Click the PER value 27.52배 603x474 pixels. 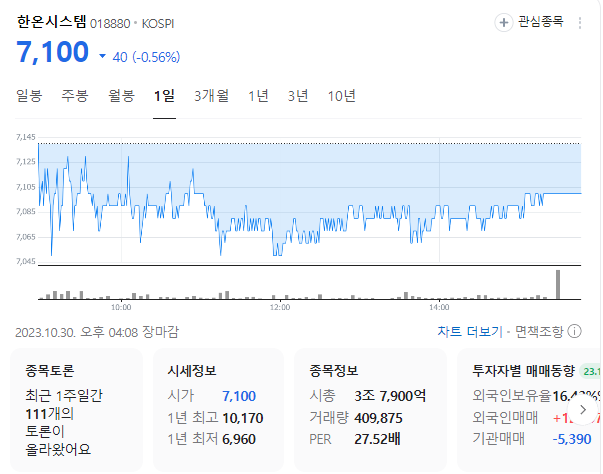[377, 439]
